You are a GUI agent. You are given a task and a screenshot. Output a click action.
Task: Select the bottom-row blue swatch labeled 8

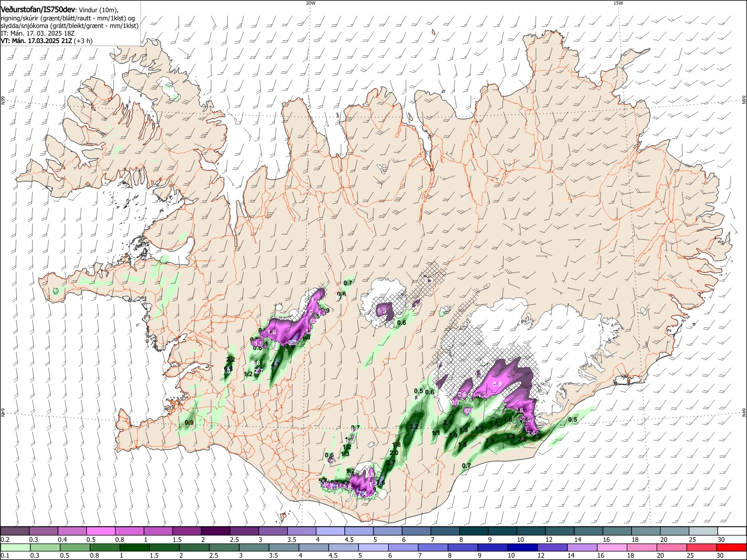coord(463,548)
